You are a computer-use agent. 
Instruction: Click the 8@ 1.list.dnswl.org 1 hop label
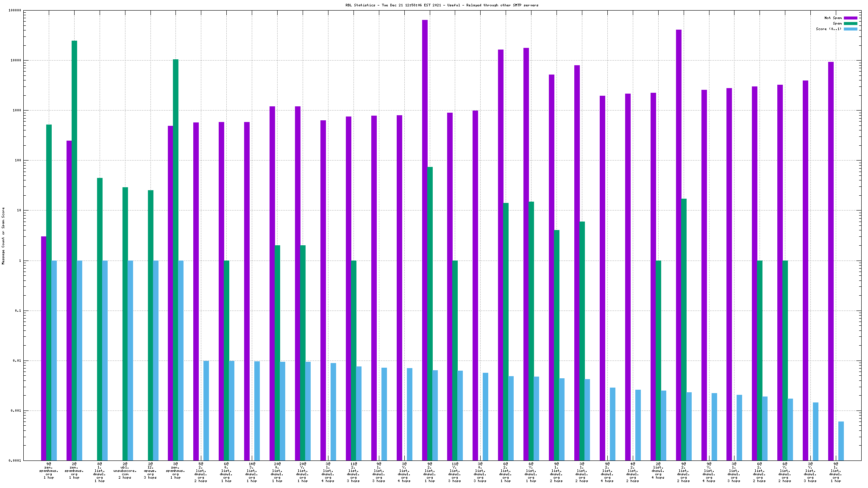click(x=100, y=472)
